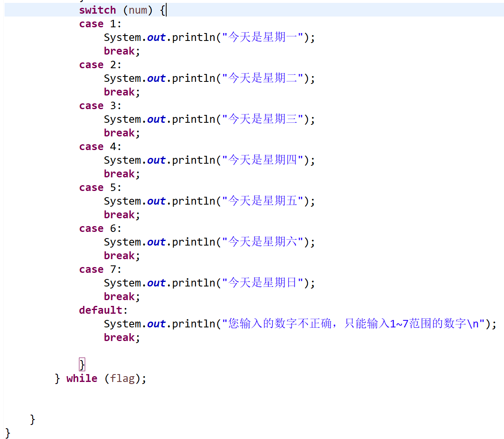Click the 'switch (num) {' line
The width and height of the screenshot is (504, 439).
(x=122, y=10)
